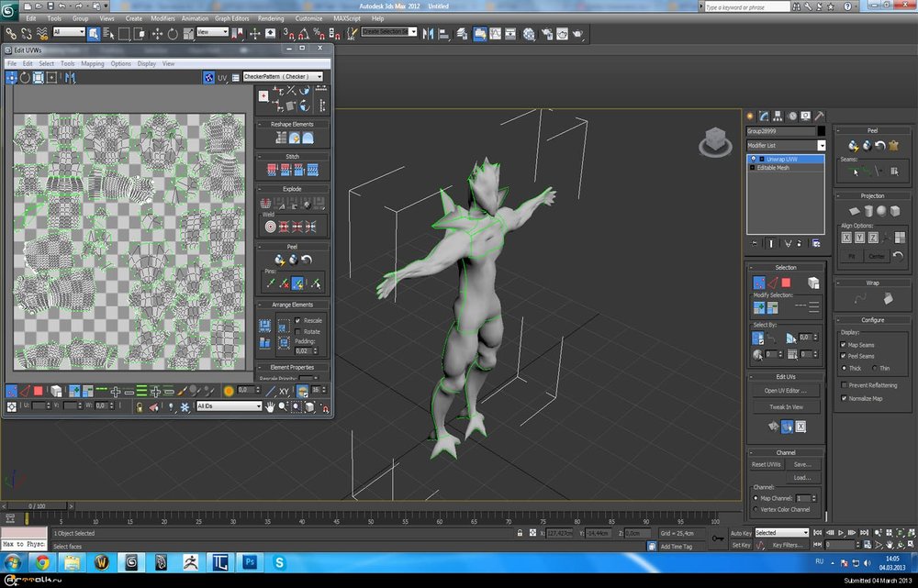The height and width of the screenshot is (588, 918).
Task: Click the Mirror Horizontal icon in Edit UVWs toolbar
Action: pyautogui.click(x=71, y=78)
